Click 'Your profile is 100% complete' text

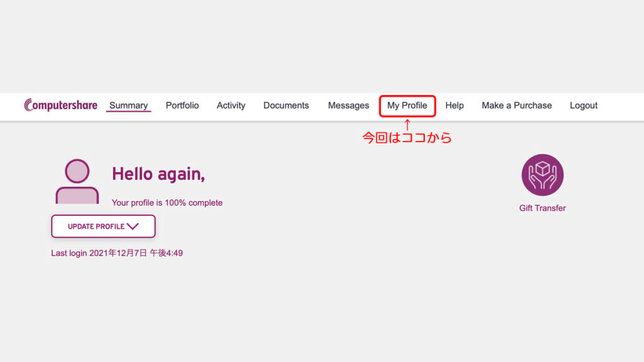pos(167,203)
